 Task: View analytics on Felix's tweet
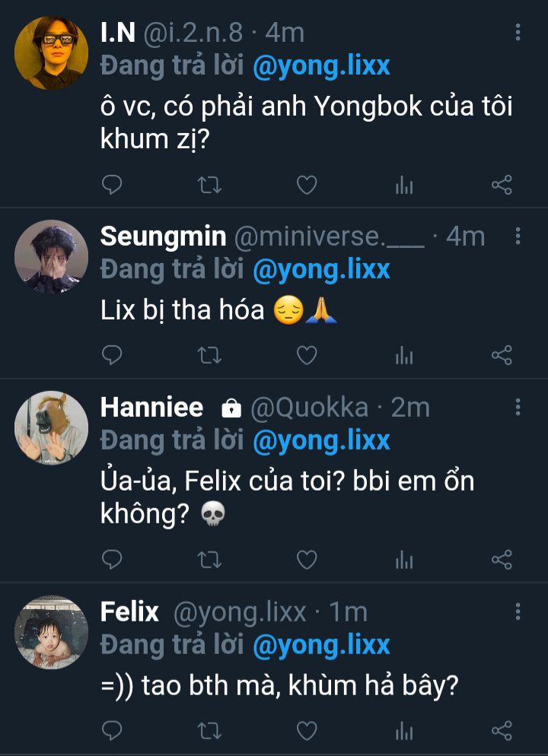pyautogui.click(x=404, y=732)
